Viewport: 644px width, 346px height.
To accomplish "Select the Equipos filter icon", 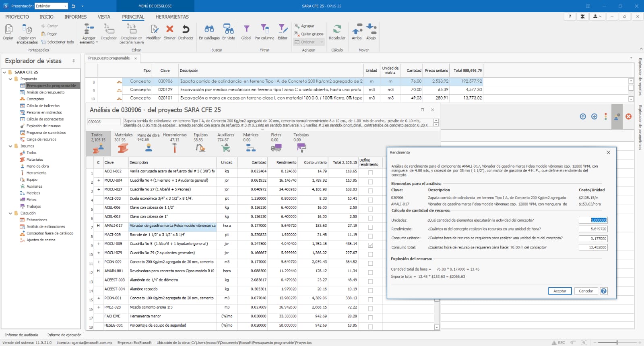I will (x=200, y=148).
